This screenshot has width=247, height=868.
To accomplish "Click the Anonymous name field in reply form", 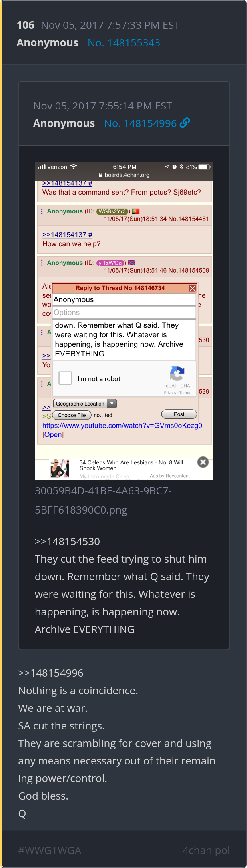I will tap(124, 300).
